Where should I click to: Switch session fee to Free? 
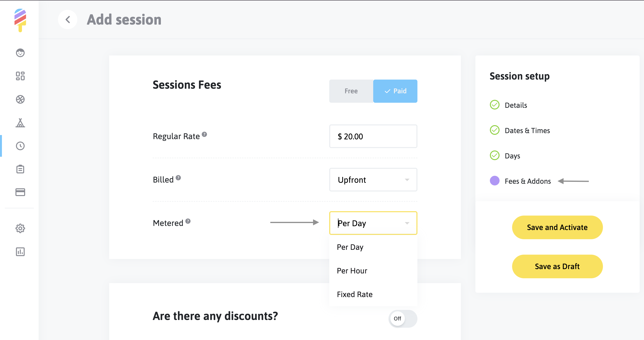pos(351,91)
